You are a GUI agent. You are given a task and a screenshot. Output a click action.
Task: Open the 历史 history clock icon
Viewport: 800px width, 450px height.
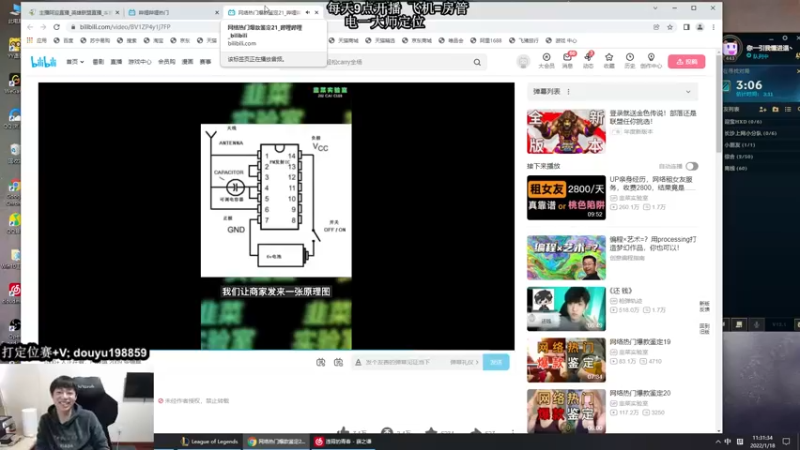pos(630,60)
